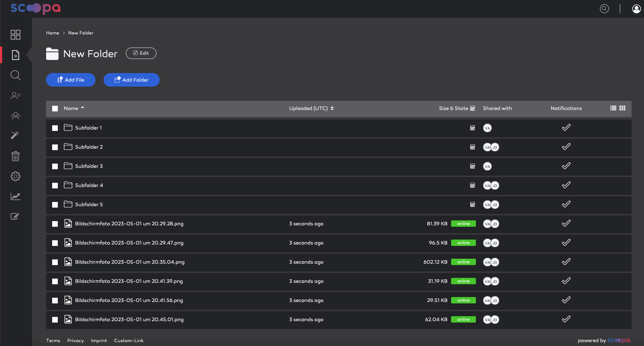Image resolution: width=644 pixels, height=346 pixels.
Task: Select checkbox for Bildschirmfoto 20.29.28.png
Action: point(55,224)
